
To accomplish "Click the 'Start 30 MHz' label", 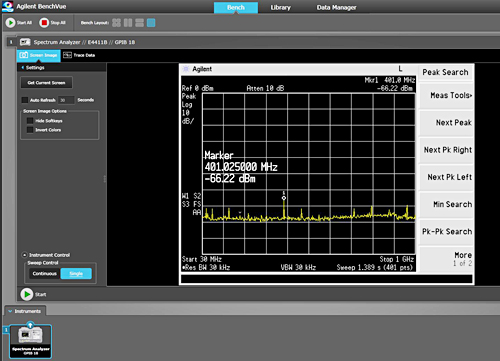I will point(202,259).
